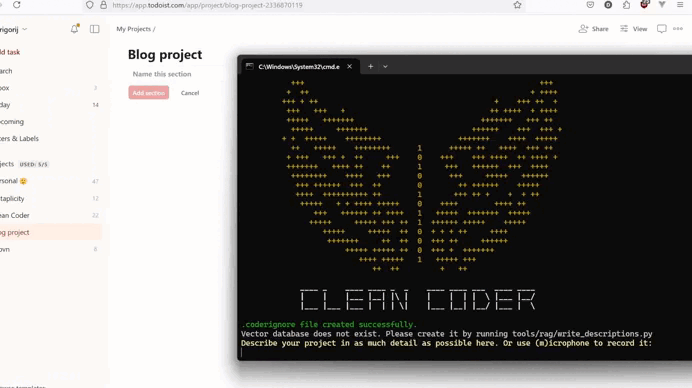Open Search in the Todoist sidebar
The height and width of the screenshot is (388, 692).
pyautogui.click(x=6, y=71)
